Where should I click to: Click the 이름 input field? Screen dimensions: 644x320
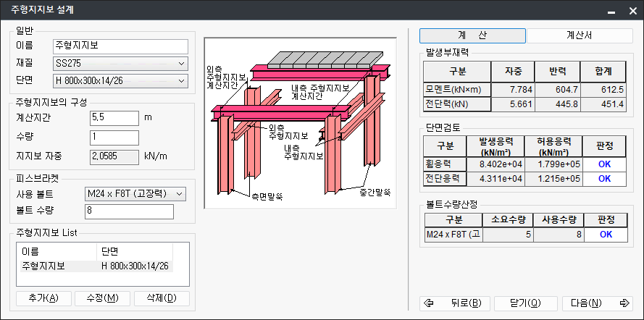[x=120, y=46]
